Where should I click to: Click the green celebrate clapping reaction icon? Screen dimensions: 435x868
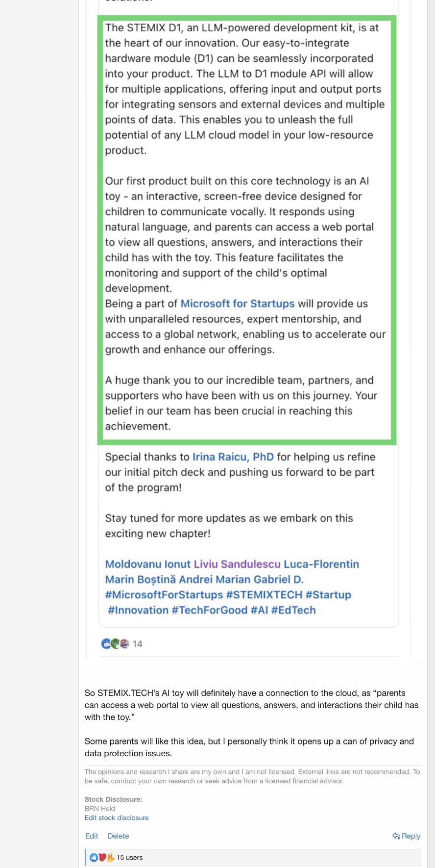coord(115,644)
